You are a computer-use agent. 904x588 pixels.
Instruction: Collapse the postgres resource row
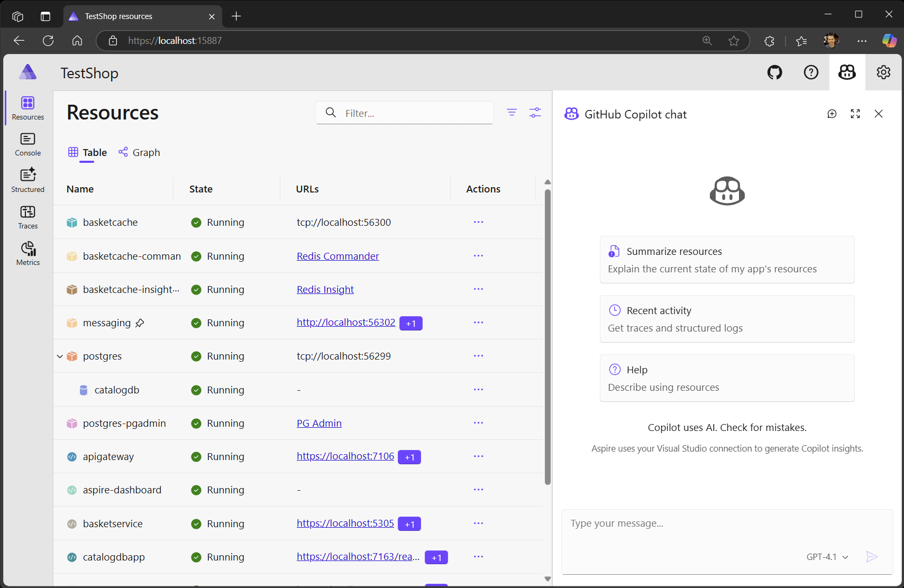point(60,356)
